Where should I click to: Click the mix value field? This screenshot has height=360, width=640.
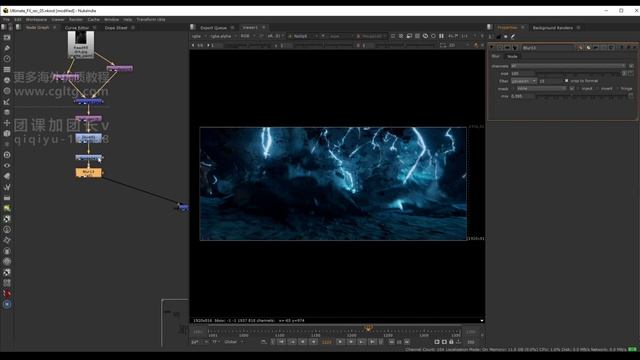click(522, 96)
